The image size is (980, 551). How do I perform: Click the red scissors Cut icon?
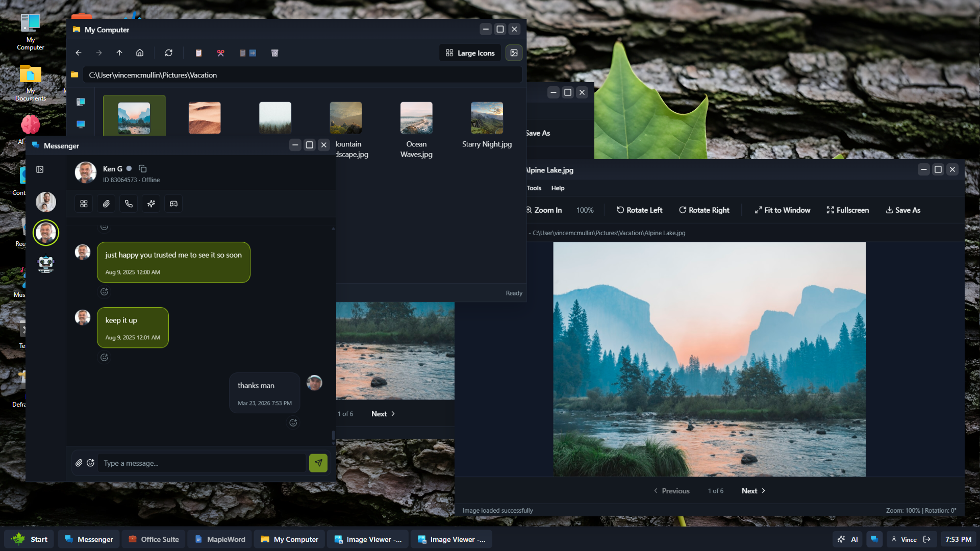click(x=221, y=53)
